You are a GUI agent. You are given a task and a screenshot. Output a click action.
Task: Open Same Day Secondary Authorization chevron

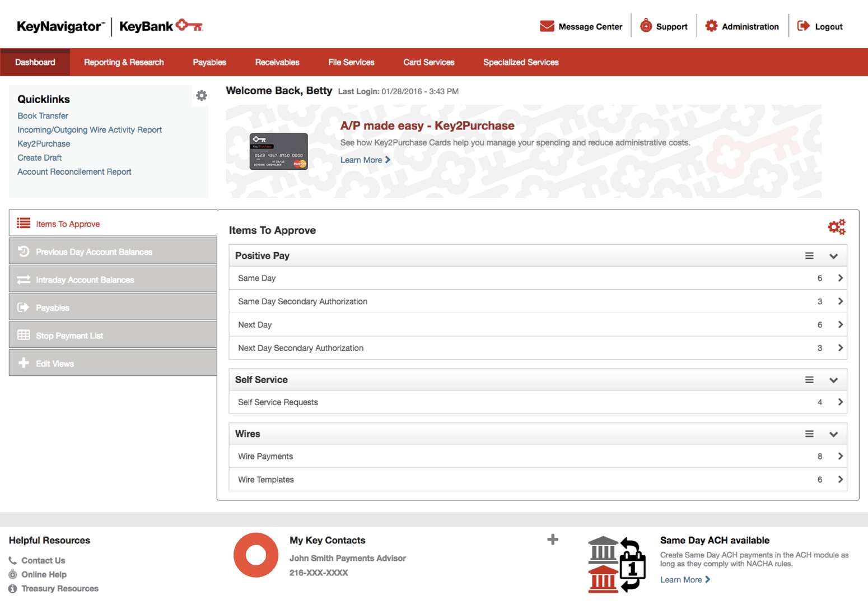point(840,301)
